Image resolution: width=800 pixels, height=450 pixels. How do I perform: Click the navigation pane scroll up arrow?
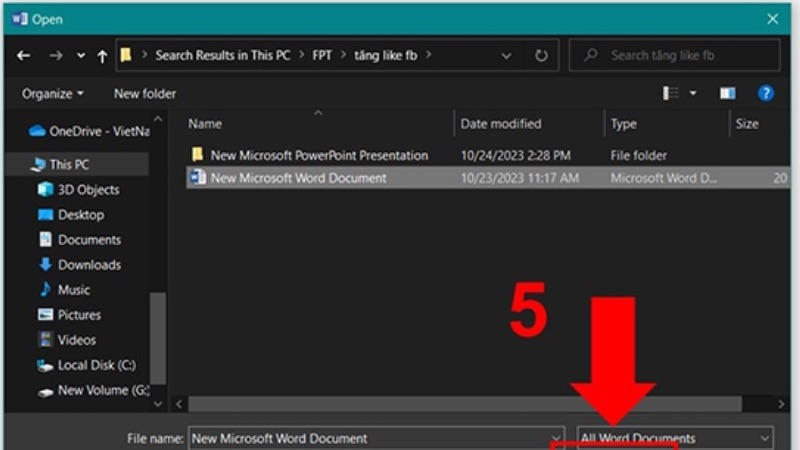[x=158, y=119]
